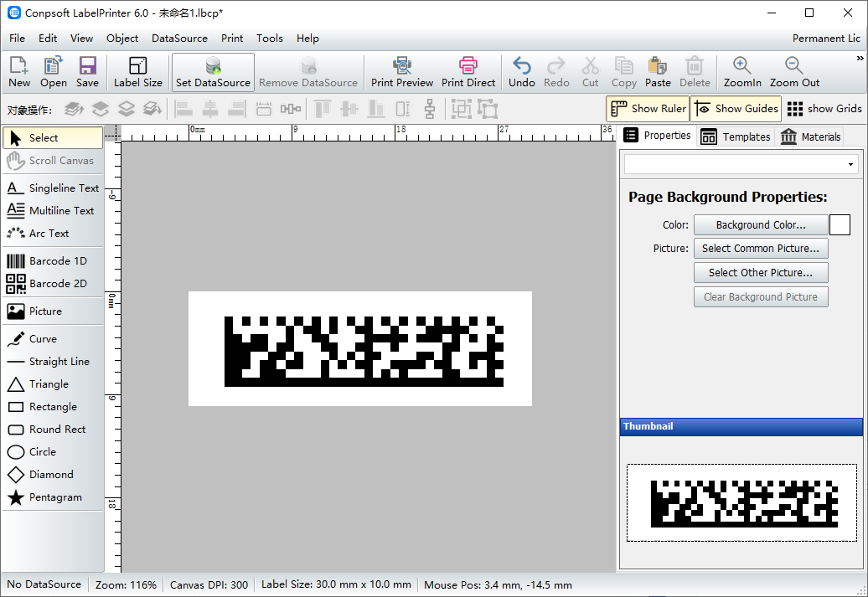Screen dimensions: 868x597
Task: Choose the Arc Text tool
Action: (53, 234)
